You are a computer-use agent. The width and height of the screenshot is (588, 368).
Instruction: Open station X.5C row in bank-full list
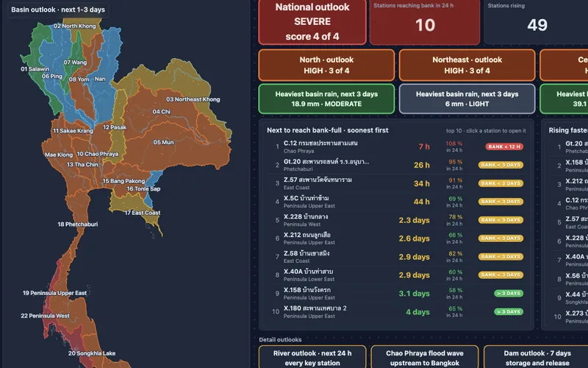pyautogui.click(x=398, y=202)
